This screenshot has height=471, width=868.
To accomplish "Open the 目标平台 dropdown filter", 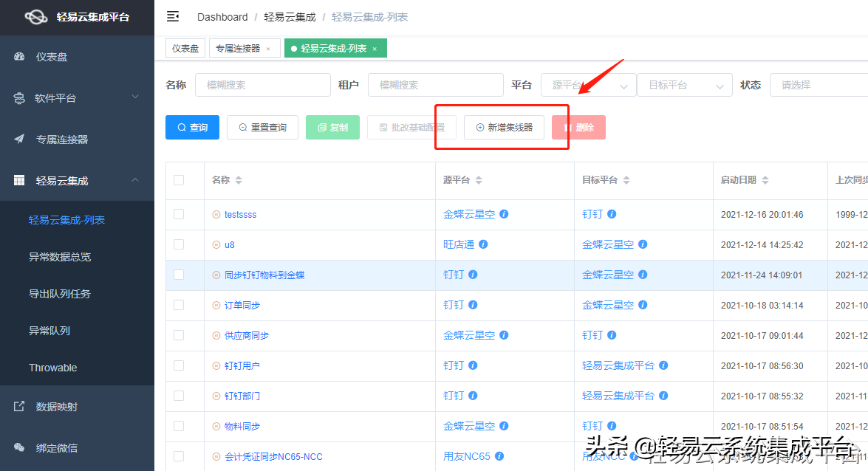I will 684,84.
